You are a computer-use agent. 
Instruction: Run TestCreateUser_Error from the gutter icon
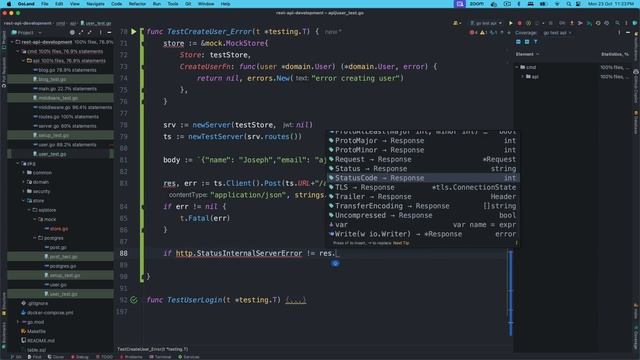point(133,31)
